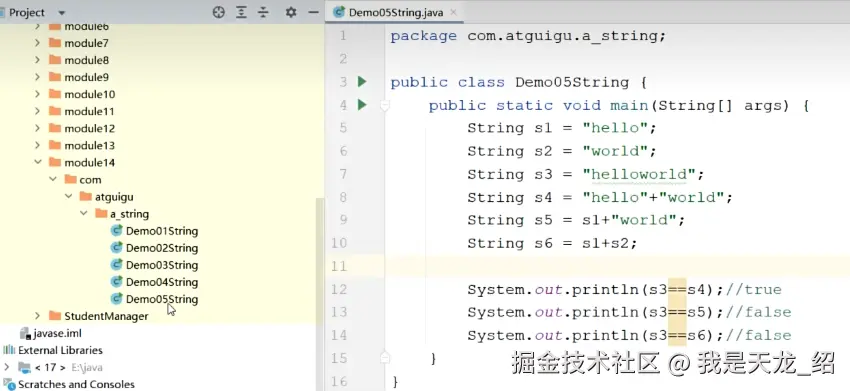The width and height of the screenshot is (850, 391).
Task: Click the module12 folder name
Action: pyautogui.click(x=89, y=129)
